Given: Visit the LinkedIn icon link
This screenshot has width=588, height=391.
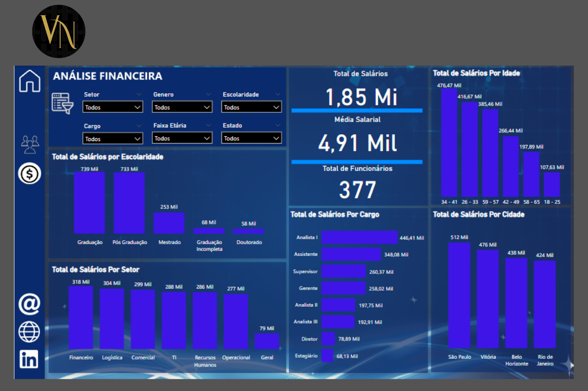Looking at the screenshot, I should [x=29, y=359].
